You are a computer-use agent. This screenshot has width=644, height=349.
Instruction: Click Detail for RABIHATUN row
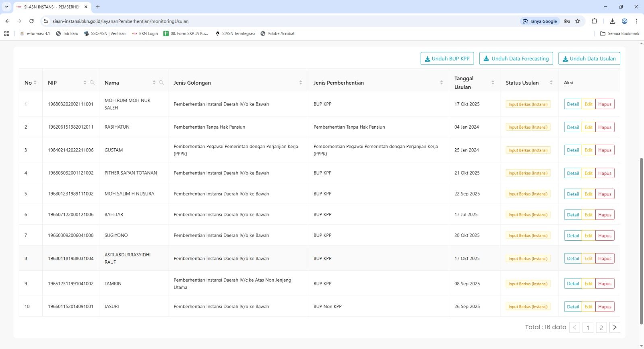pos(573,127)
